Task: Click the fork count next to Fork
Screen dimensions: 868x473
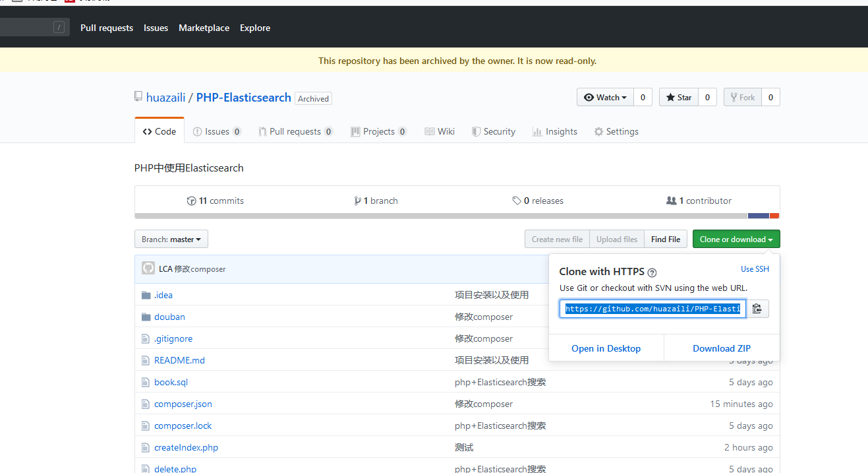Action: 770,97
